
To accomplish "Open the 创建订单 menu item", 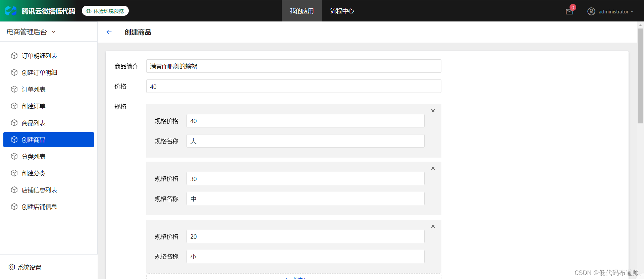I will tap(49, 106).
